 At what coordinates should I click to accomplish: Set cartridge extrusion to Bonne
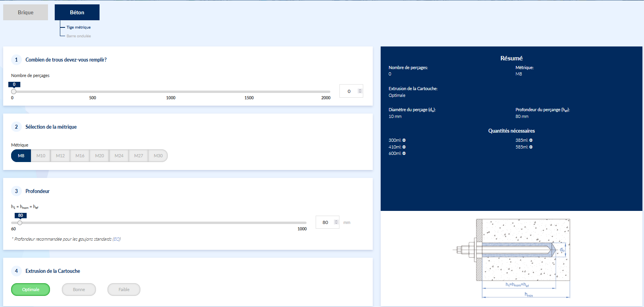coord(79,290)
